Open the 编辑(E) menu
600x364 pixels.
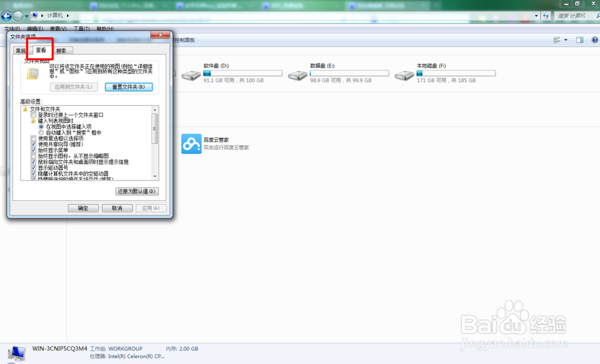pyautogui.click(x=35, y=29)
